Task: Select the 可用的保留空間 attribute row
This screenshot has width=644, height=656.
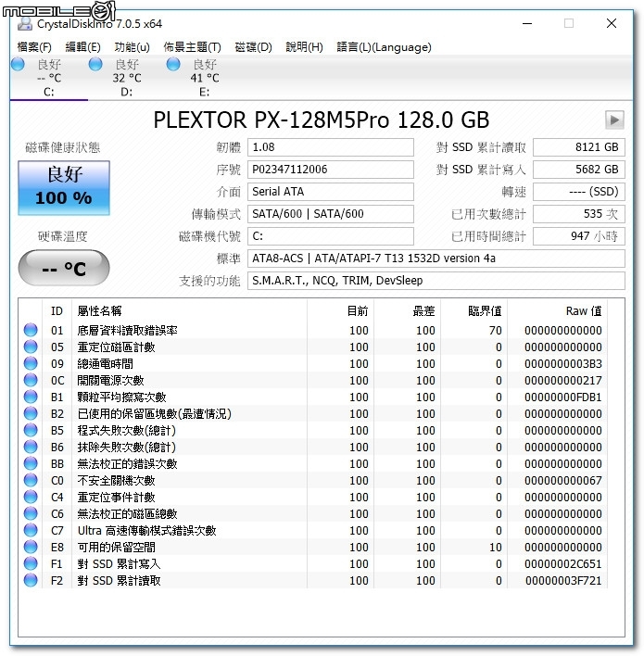Action: tap(312, 547)
